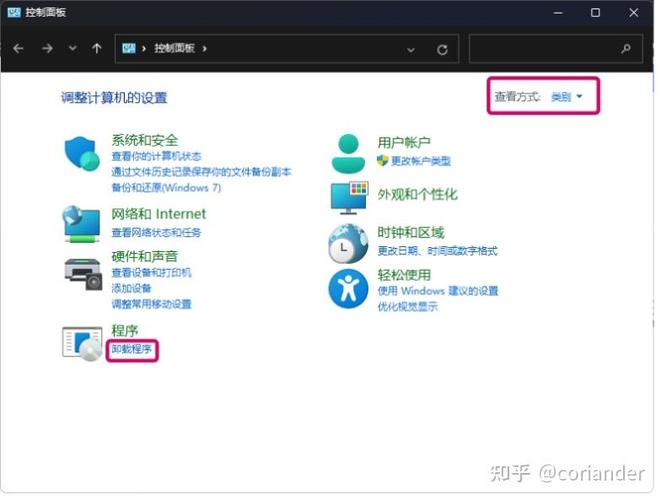Click the Control Panel title bar icon
The height and width of the screenshot is (500, 661).
(x=13, y=12)
